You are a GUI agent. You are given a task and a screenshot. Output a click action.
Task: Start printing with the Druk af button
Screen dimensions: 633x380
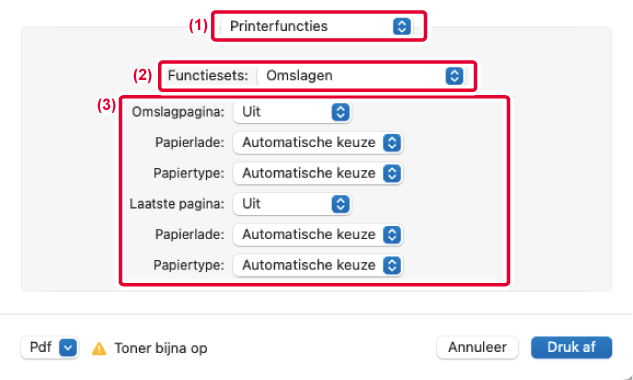pyautogui.click(x=571, y=347)
